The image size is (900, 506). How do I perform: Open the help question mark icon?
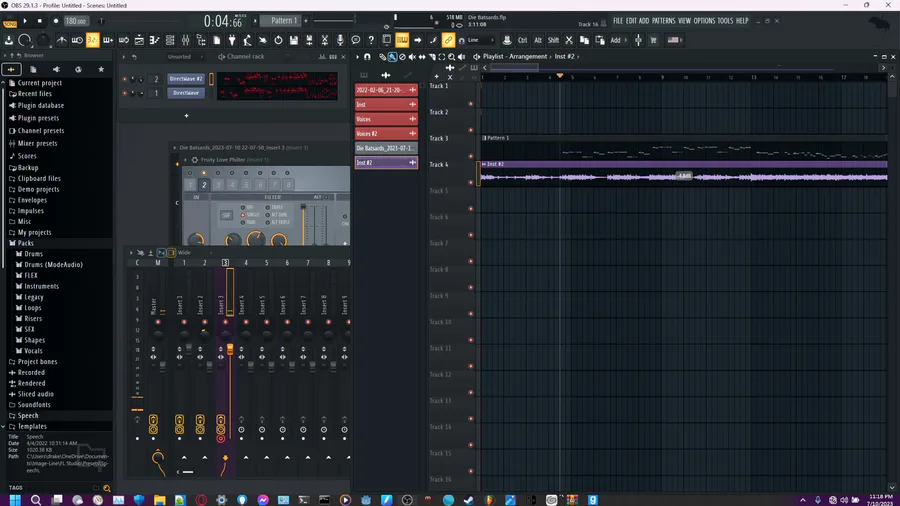pos(371,40)
